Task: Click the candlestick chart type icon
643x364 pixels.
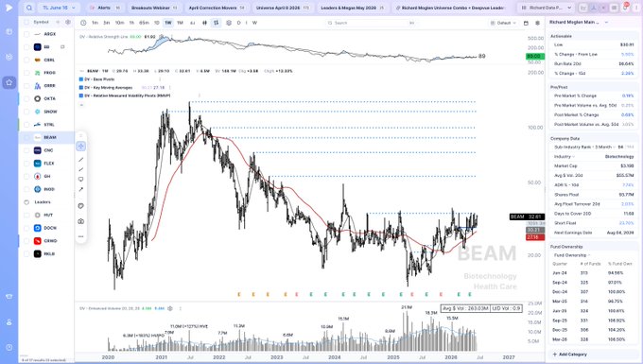Action: 204,23
